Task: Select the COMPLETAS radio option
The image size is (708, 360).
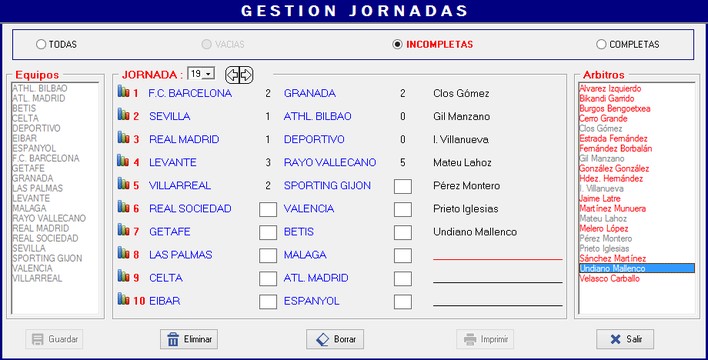Action: point(601,44)
